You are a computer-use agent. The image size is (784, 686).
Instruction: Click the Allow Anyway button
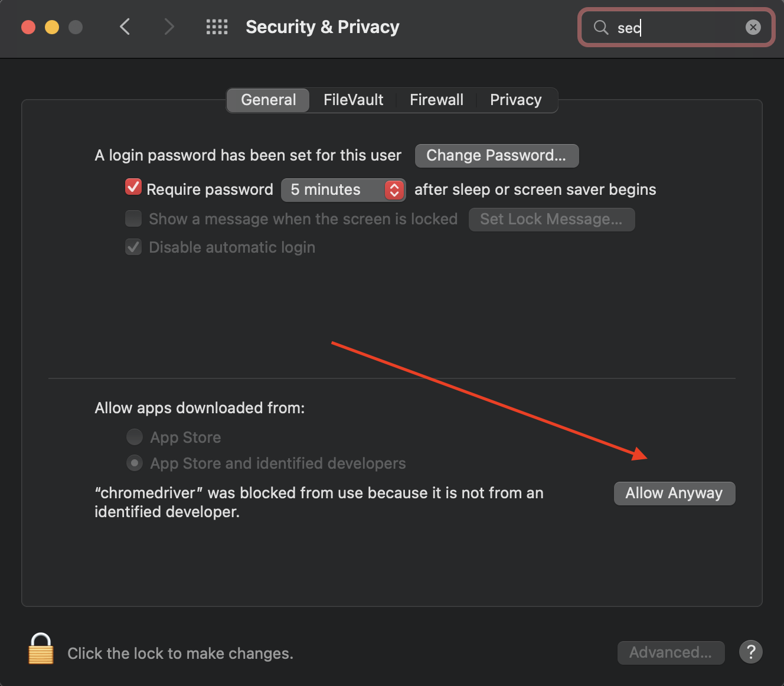[674, 493]
